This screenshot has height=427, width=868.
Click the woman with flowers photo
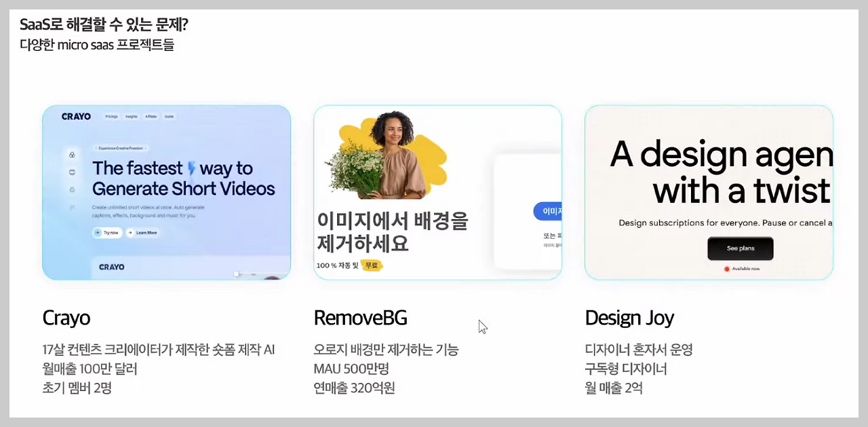[x=385, y=155]
